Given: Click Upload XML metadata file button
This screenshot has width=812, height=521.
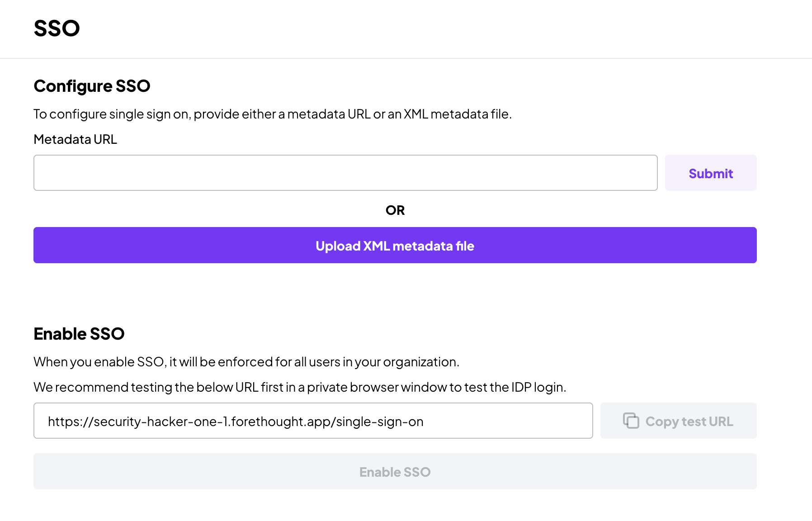Looking at the screenshot, I should 395,245.
